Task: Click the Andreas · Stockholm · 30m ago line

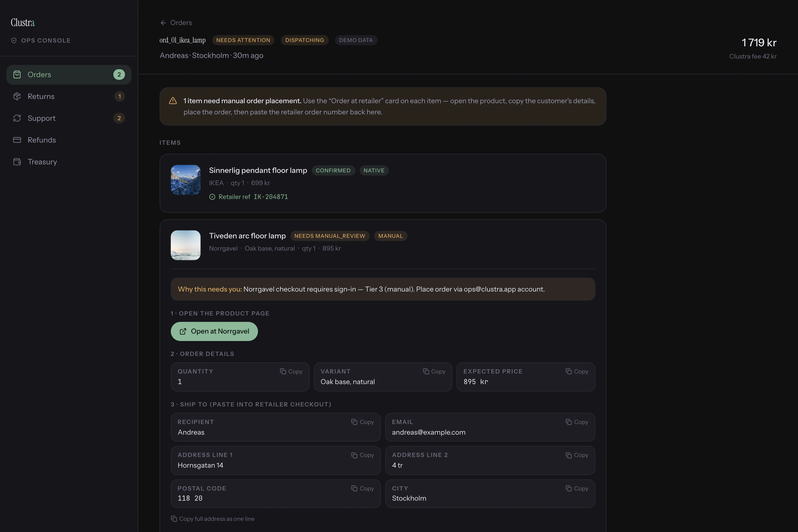Action: click(211, 55)
